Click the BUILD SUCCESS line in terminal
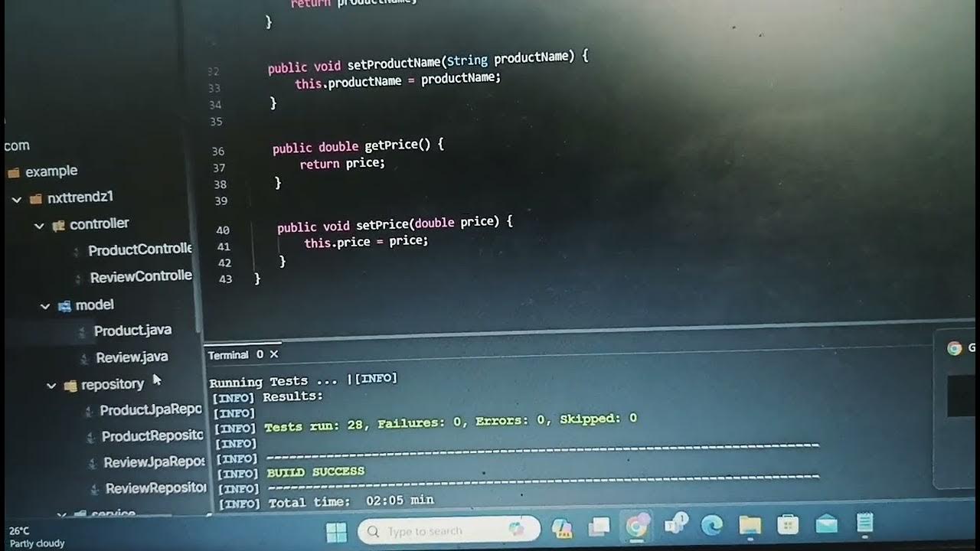 pos(315,472)
